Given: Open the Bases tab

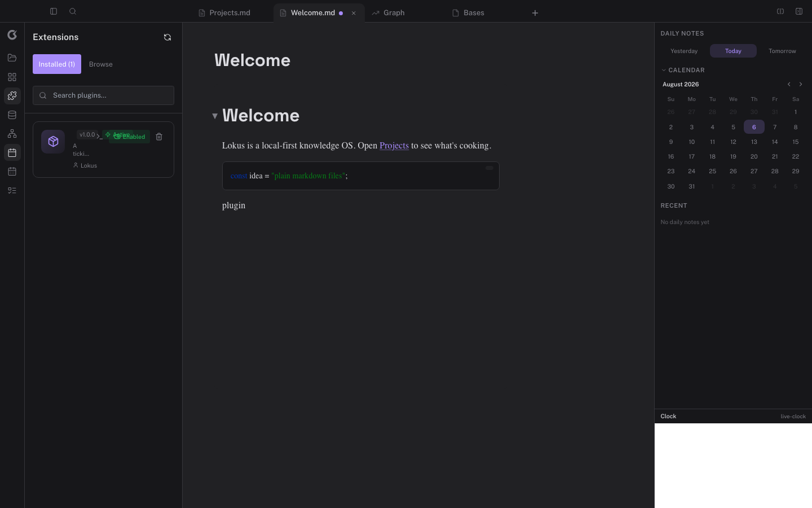Looking at the screenshot, I should [474, 13].
